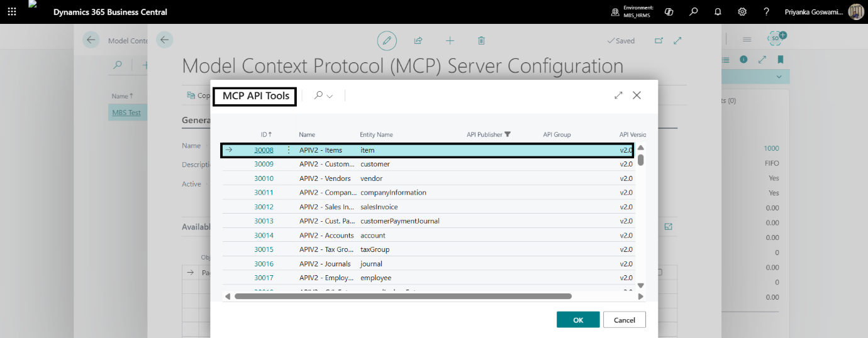This screenshot has height=338, width=868.
Task: Sort by the ID column header
Action: 266,134
